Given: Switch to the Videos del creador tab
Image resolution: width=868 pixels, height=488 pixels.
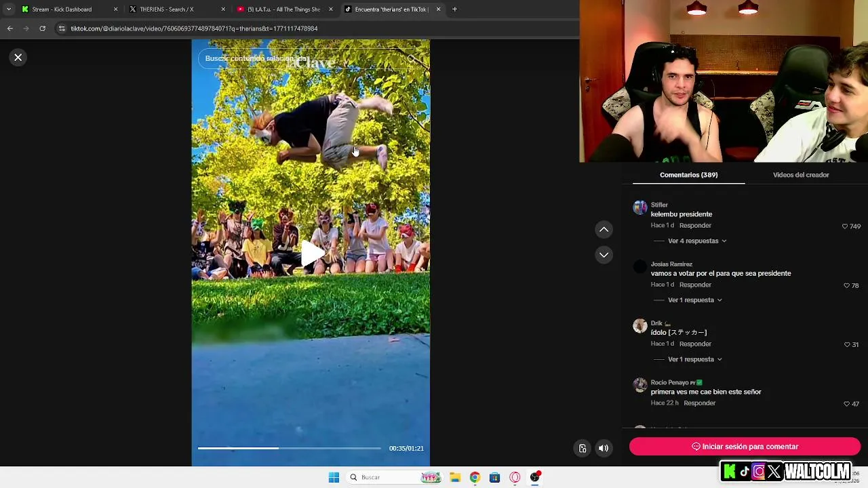Looking at the screenshot, I should [801, 175].
